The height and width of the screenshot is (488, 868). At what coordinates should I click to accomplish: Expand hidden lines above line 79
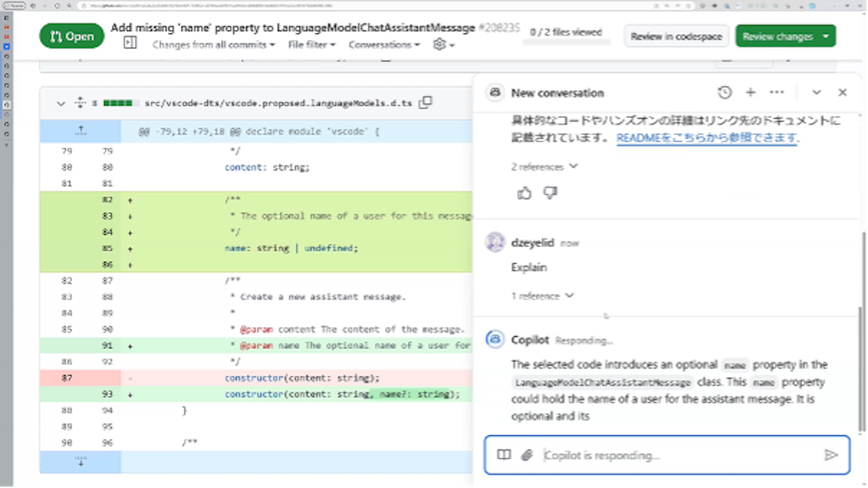[80, 132]
